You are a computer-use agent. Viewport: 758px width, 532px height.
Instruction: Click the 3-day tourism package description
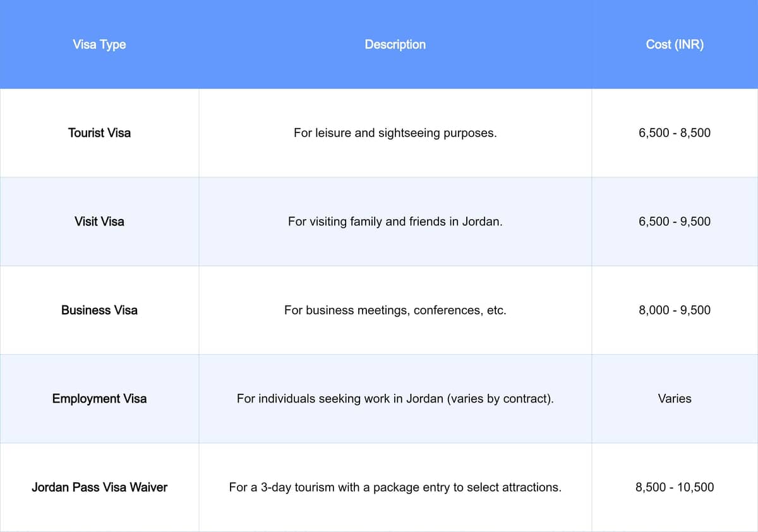coord(395,487)
